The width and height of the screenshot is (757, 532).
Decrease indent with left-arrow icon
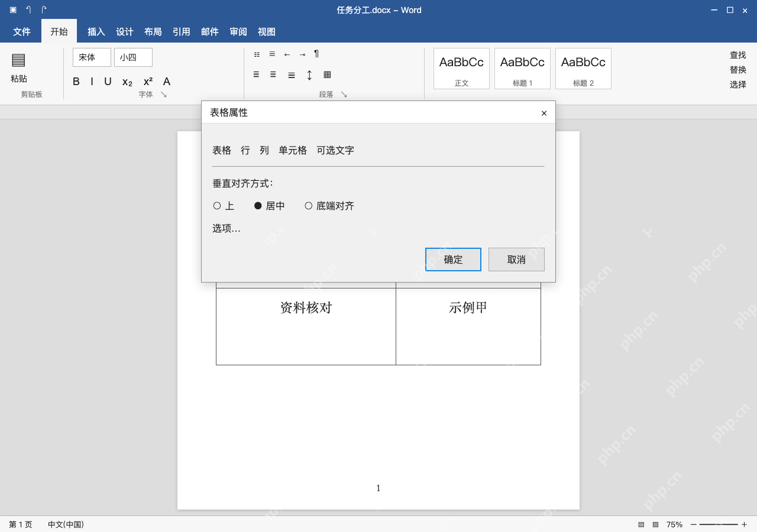287,54
